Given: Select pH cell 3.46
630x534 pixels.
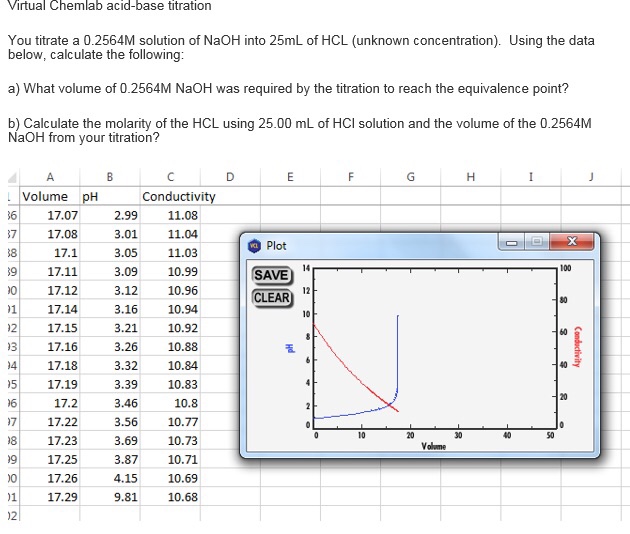Looking at the screenshot, I should (110, 403).
